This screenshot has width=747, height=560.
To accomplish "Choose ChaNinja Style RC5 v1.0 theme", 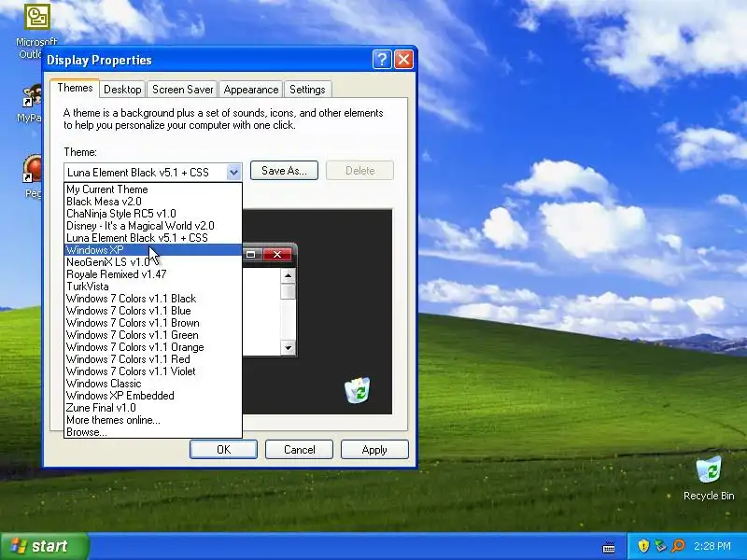I will point(153,214).
